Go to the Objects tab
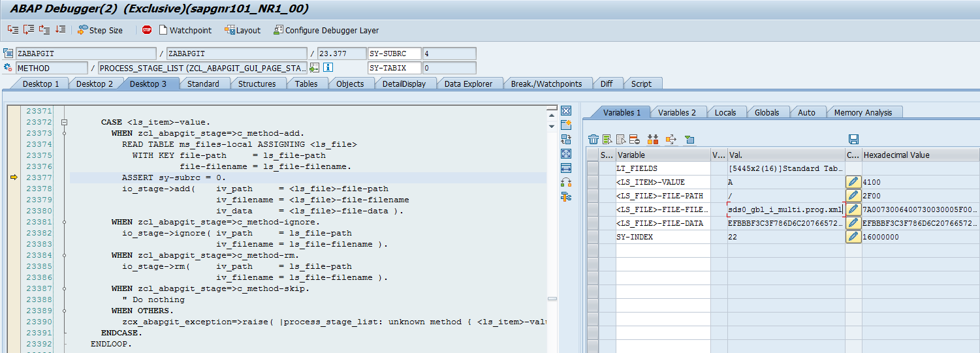This screenshot has width=980, height=353. pyautogui.click(x=350, y=84)
